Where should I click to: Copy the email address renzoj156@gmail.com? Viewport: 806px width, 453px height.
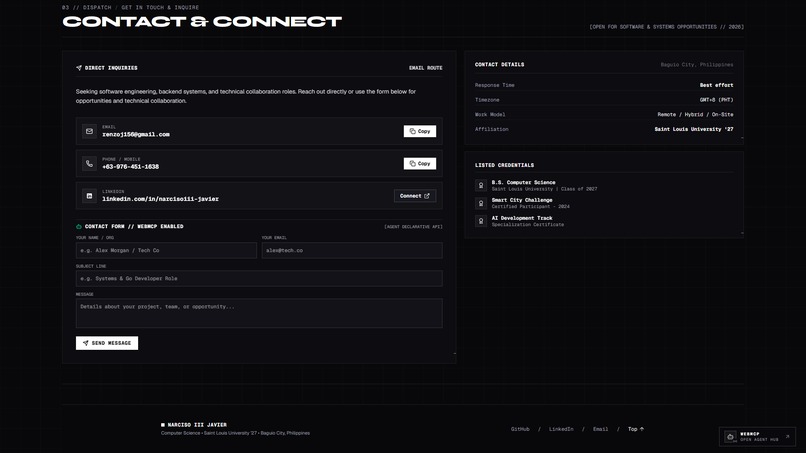pos(419,131)
